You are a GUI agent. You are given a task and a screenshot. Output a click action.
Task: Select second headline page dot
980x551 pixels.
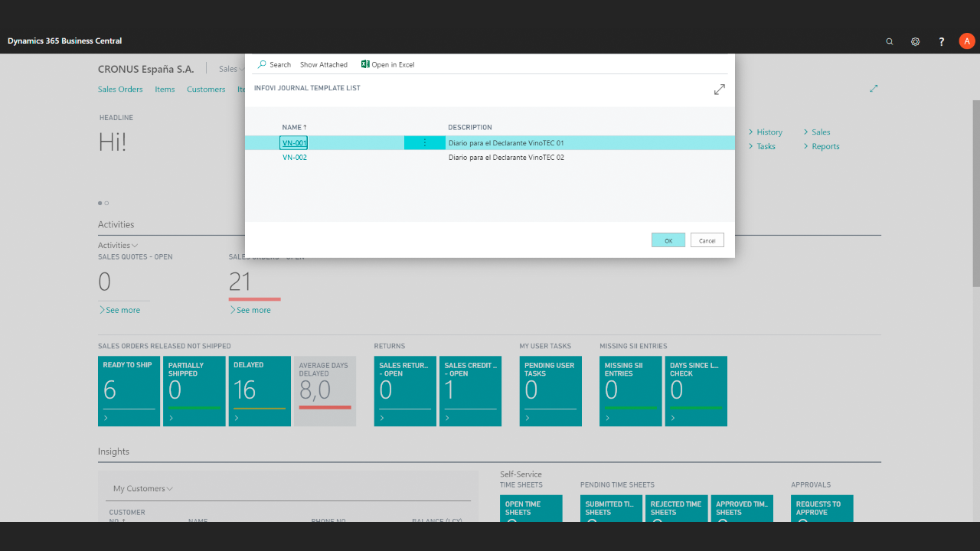tap(106, 203)
